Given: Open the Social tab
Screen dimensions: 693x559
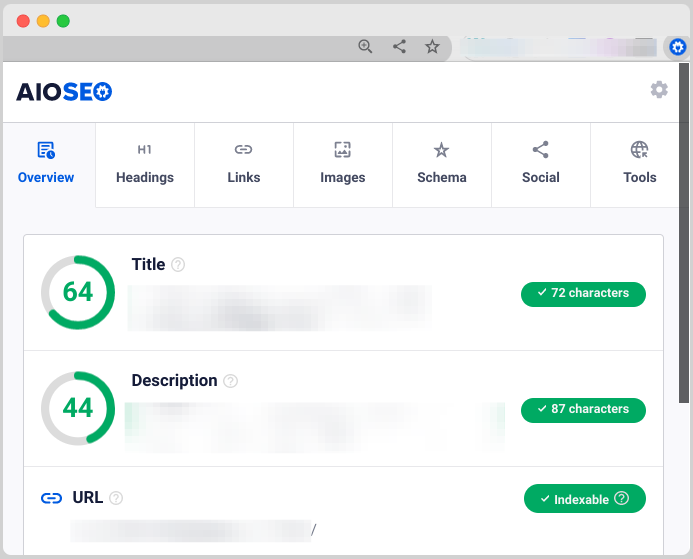Looking at the screenshot, I should tap(540, 164).
